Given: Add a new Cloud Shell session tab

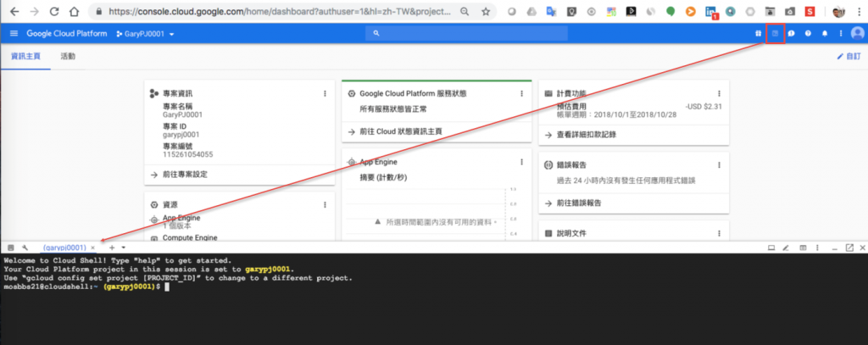Looking at the screenshot, I should click(112, 248).
